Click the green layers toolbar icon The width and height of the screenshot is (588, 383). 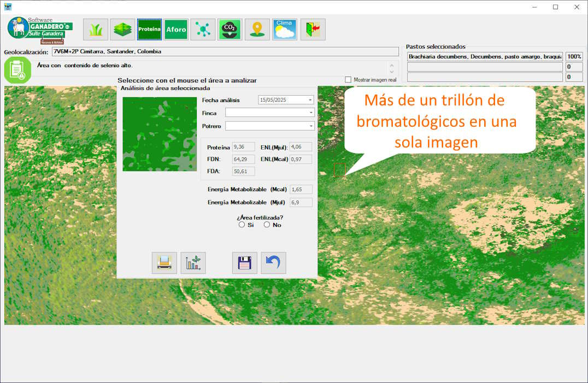122,30
